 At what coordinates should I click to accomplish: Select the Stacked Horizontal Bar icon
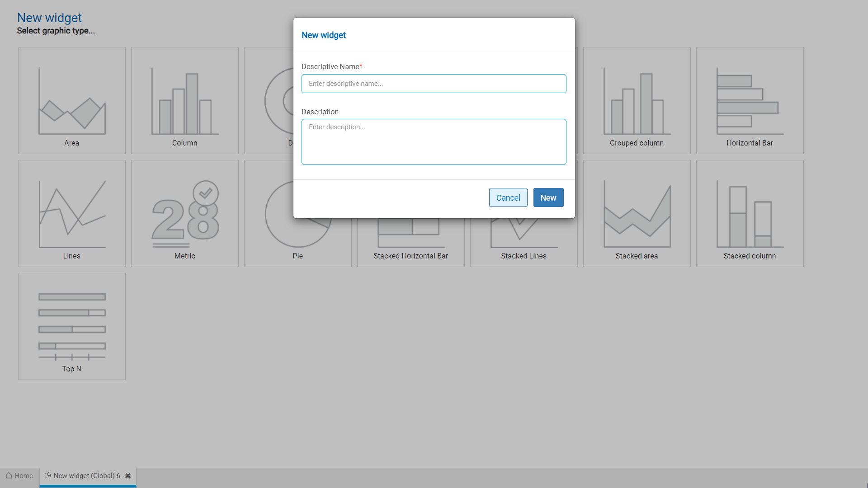click(x=411, y=213)
